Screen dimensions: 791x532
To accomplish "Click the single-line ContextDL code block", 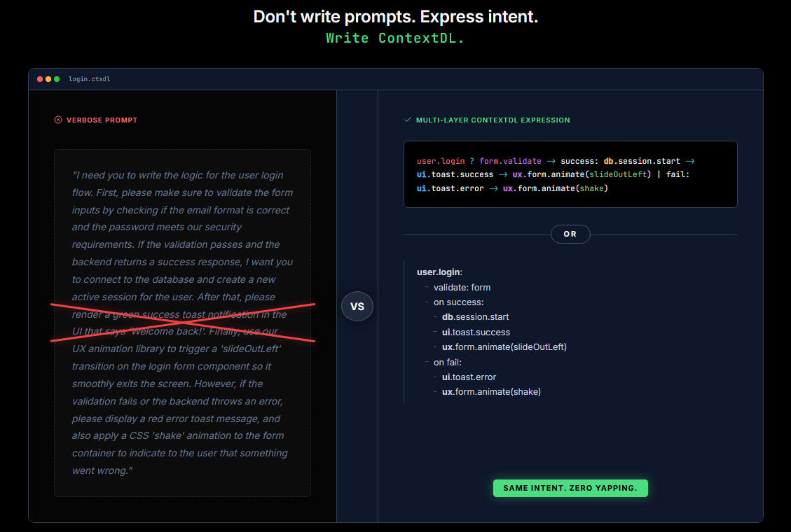I will click(x=570, y=174).
